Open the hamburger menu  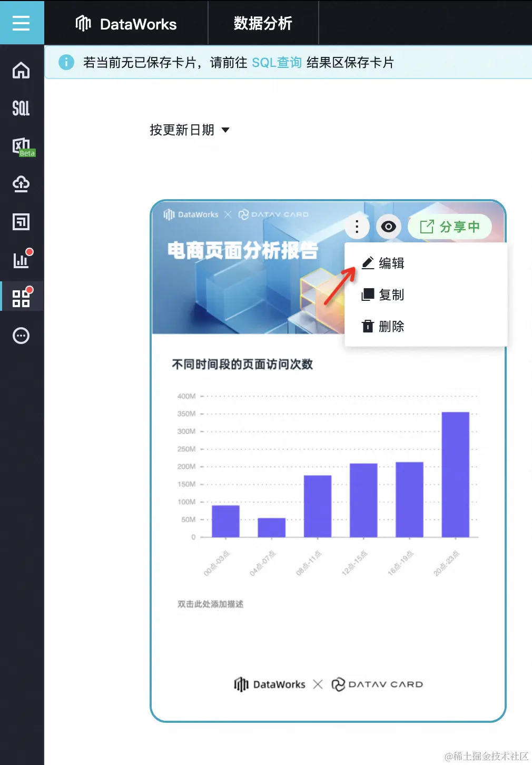coord(21,23)
